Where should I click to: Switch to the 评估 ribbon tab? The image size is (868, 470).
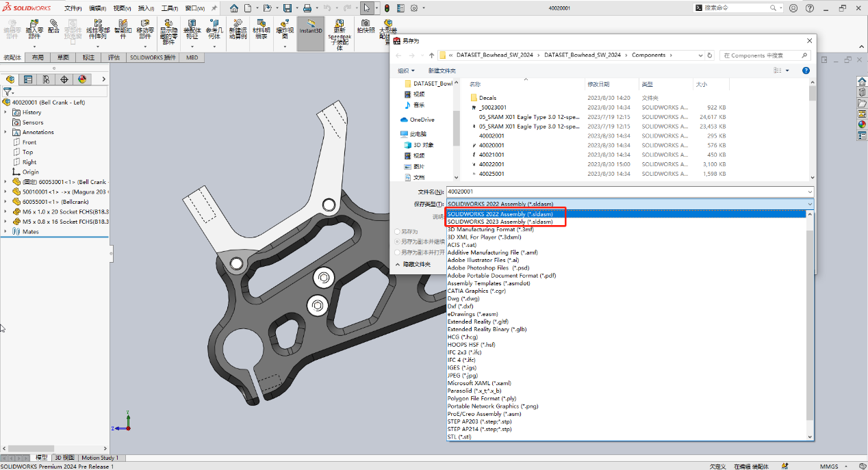tap(114, 57)
